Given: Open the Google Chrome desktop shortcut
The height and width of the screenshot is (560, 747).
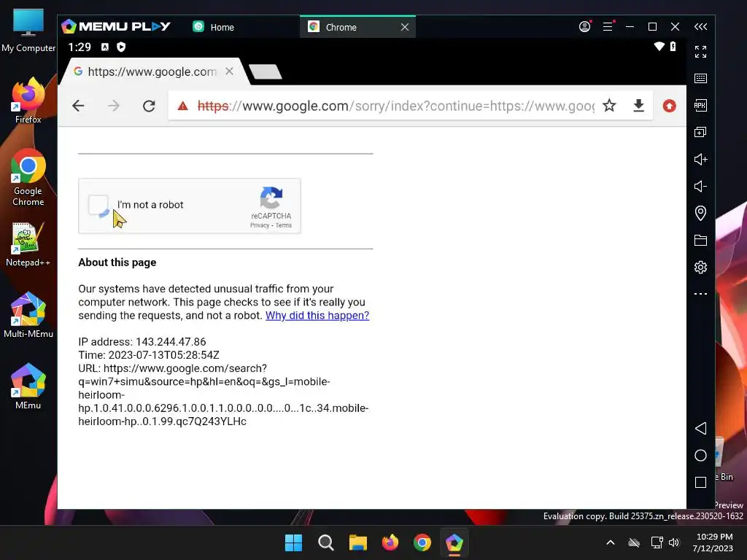Looking at the screenshot, I should [x=28, y=177].
